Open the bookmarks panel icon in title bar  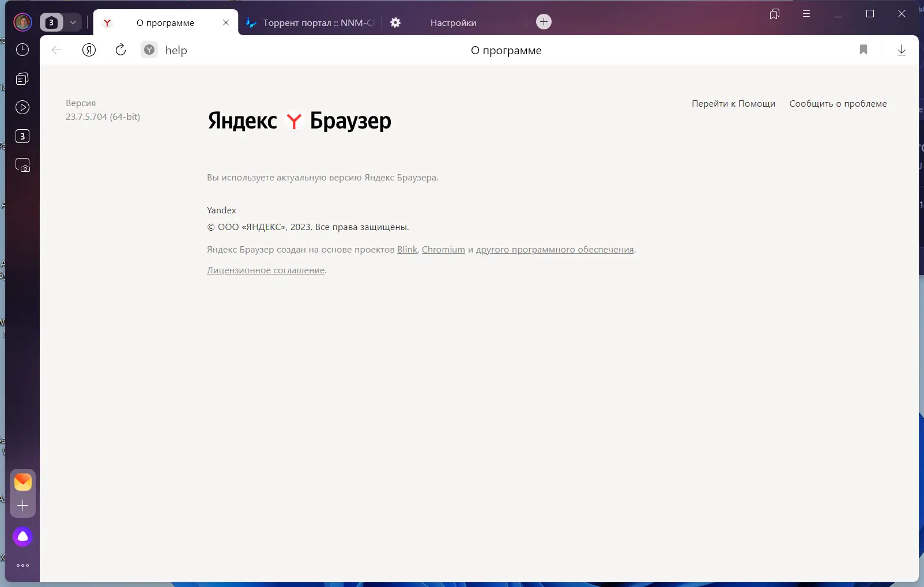point(775,14)
